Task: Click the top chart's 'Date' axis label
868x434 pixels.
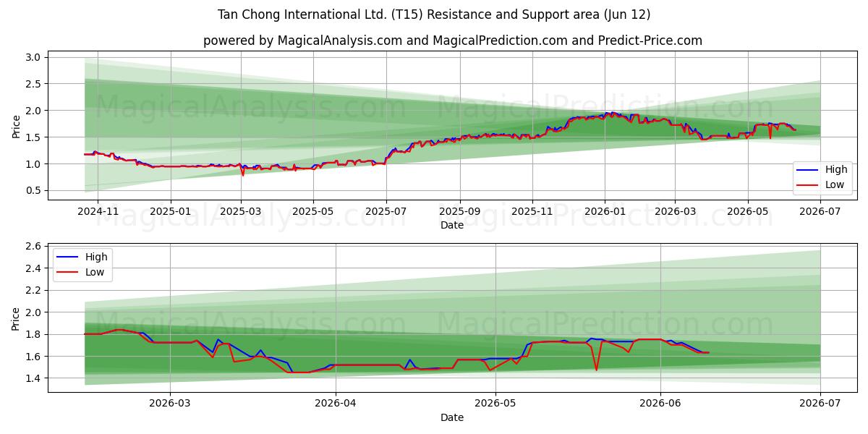Action: [452, 226]
